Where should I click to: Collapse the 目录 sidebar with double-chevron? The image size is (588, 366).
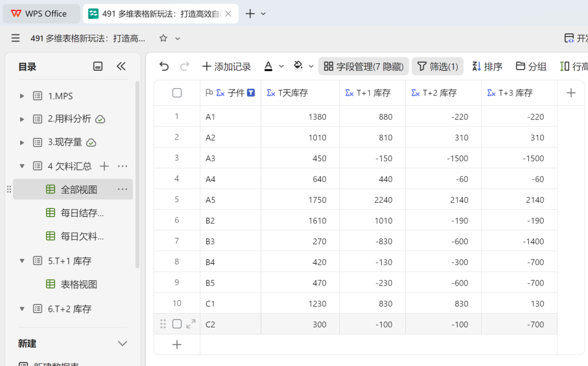pos(121,67)
